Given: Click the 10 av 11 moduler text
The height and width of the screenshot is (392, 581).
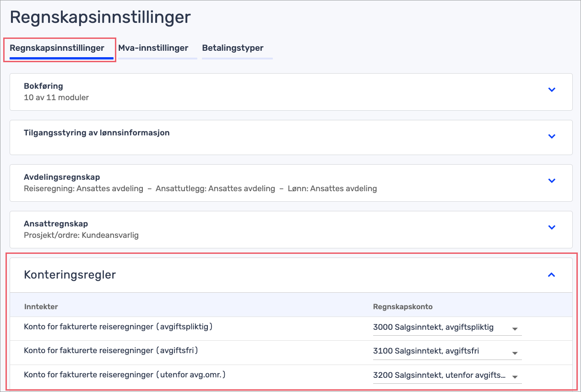Looking at the screenshot, I should (56, 97).
